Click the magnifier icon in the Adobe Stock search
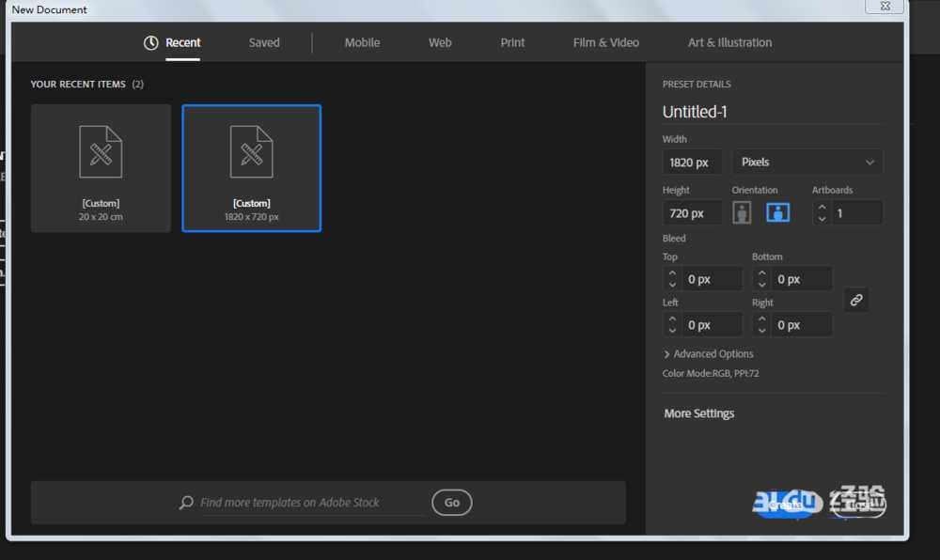The width and height of the screenshot is (940, 560). pos(186,503)
